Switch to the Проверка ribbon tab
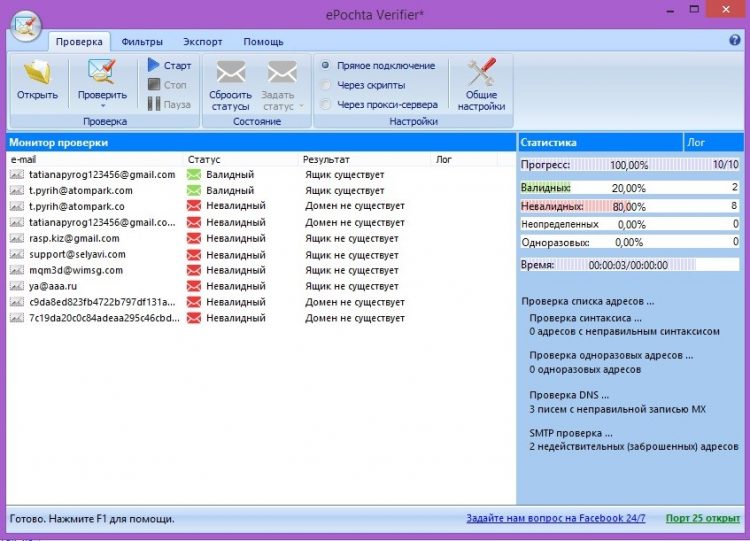Viewport: 750px width, 541px height. (x=79, y=42)
